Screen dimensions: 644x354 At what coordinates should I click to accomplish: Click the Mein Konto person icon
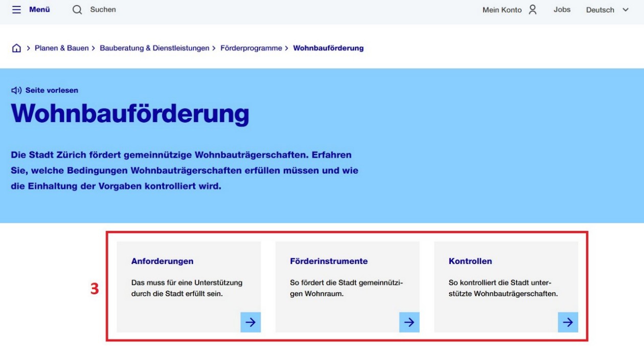point(533,10)
